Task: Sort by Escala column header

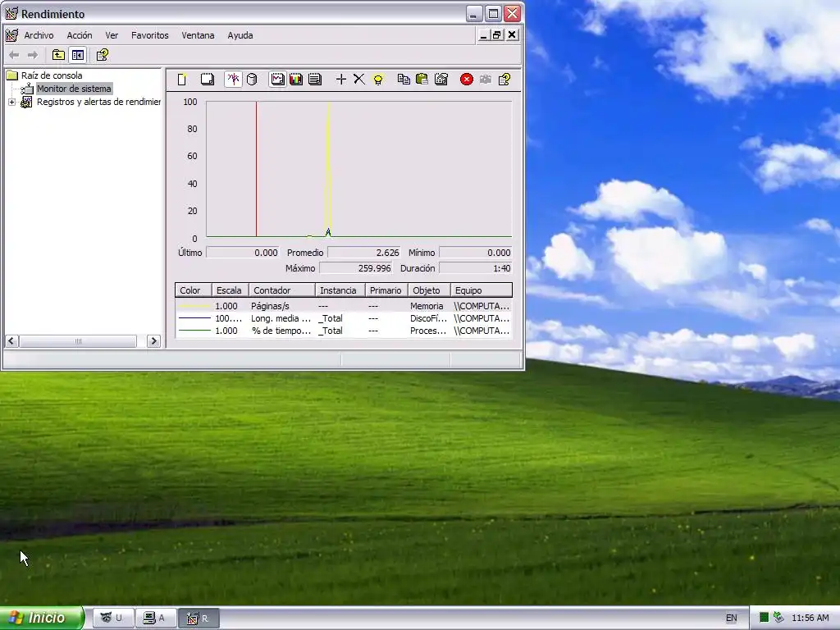Action: (230, 290)
